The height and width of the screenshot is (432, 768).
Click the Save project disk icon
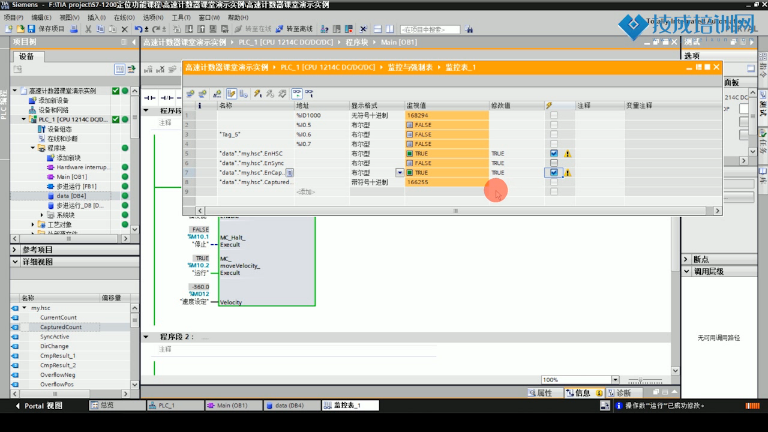click(x=31, y=29)
